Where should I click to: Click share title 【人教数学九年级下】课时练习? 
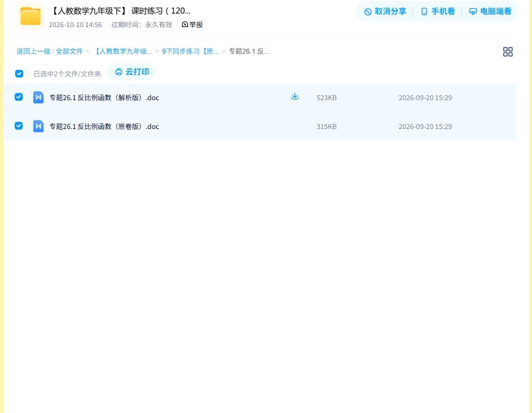coord(120,11)
